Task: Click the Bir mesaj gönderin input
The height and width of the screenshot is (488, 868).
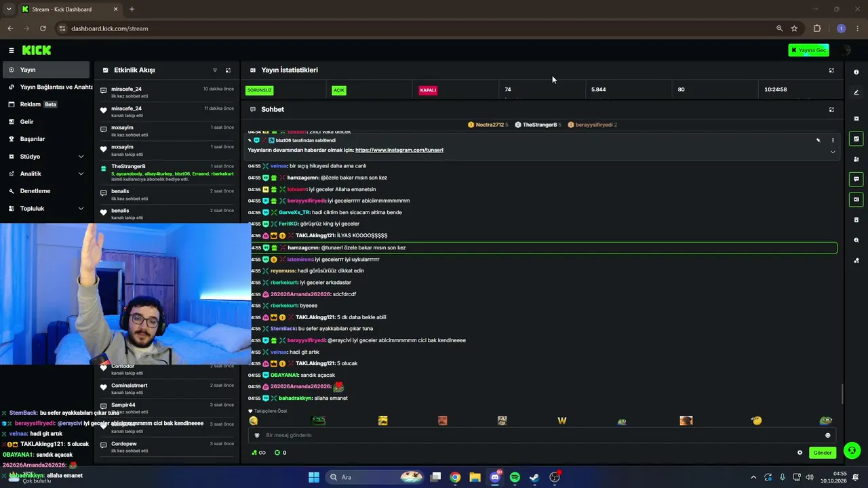Action: point(541,435)
